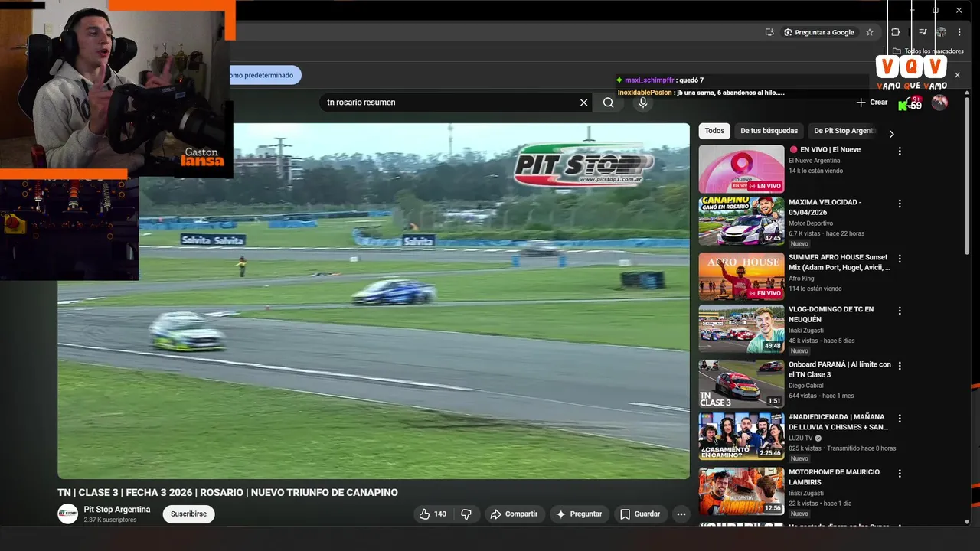The width and height of the screenshot is (980, 551).
Task: Dismiss the default browser infobar
Action: point(957,75)
